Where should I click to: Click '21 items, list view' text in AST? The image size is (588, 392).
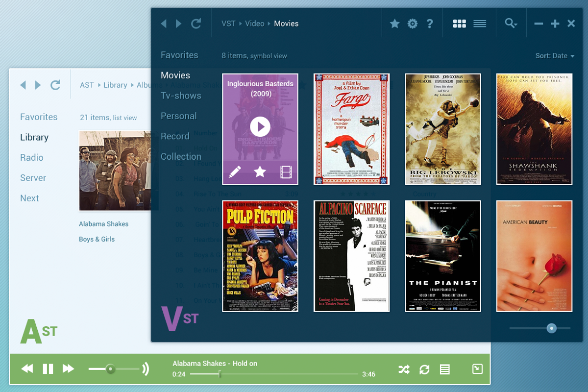click(x=108, y=118)
